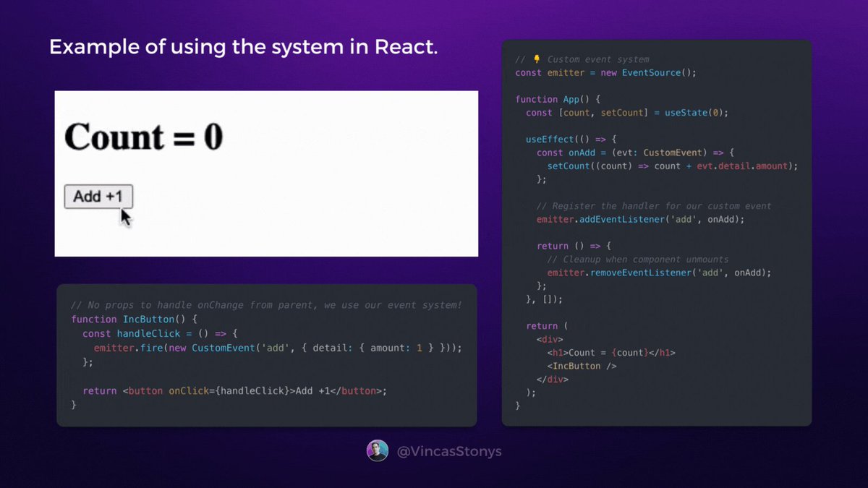
Task: Click the "}, []);" dependency array line
Action: tap(544, 299)
